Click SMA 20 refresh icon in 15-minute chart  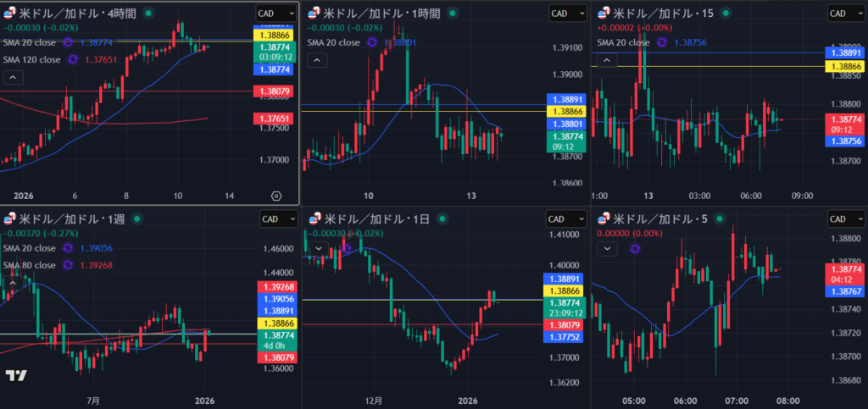(x=666, y=41)
